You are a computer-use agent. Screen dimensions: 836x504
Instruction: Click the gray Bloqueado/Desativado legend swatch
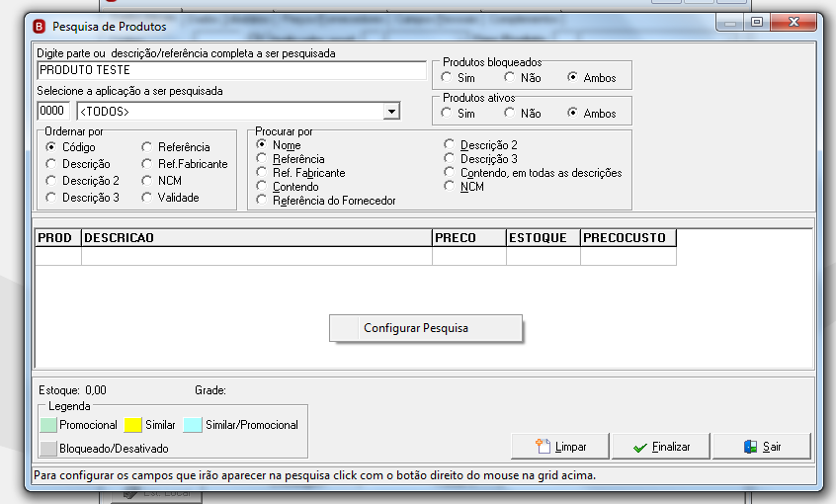[48, 449]
